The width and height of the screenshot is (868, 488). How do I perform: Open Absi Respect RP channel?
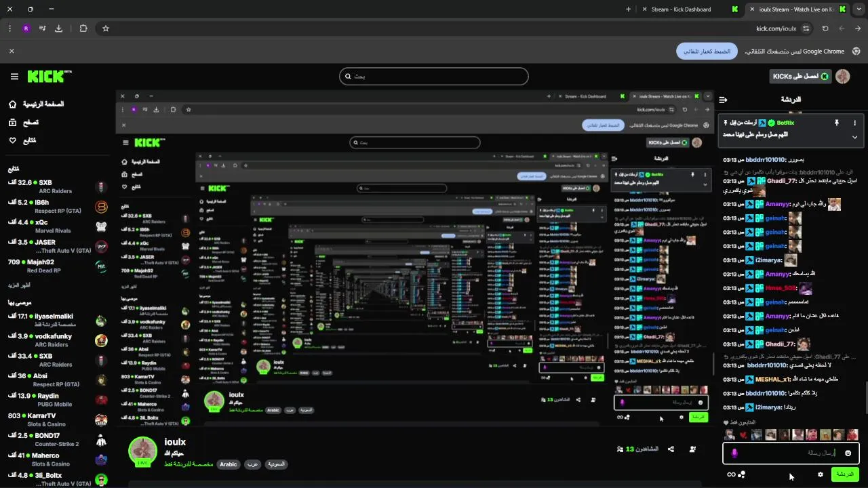click(58, 380)
